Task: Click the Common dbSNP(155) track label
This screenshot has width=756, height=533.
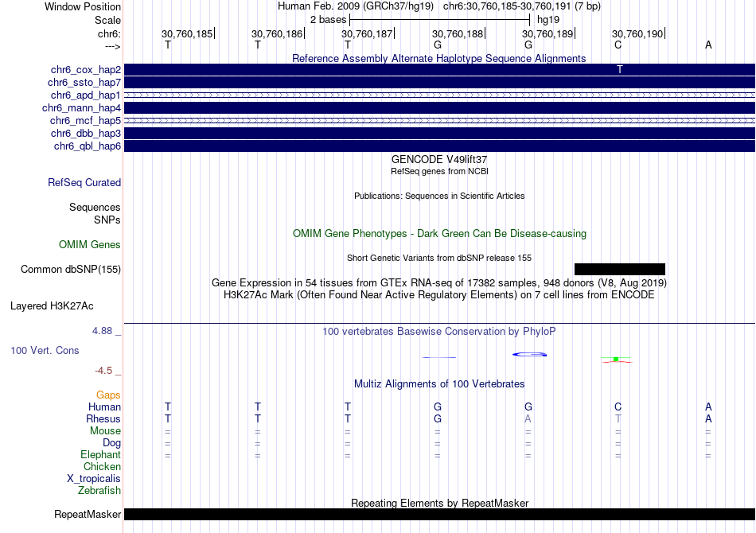Action: [x=71, y=270]
